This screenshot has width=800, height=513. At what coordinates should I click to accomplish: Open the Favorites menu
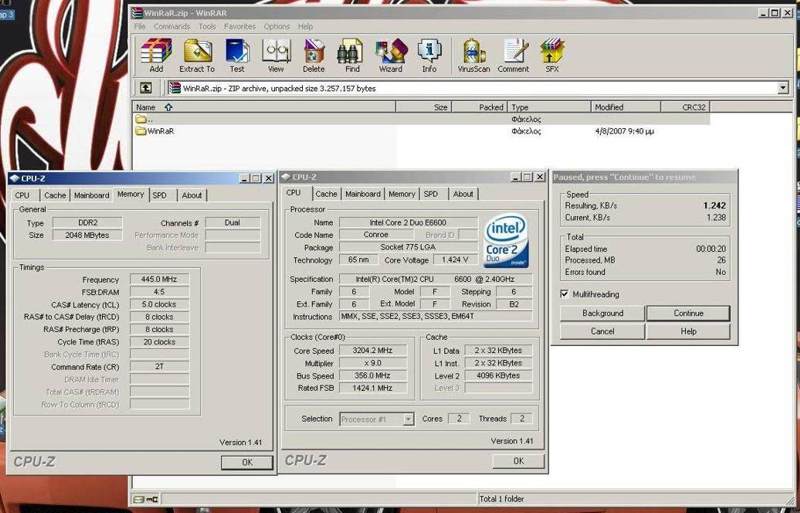pos(240,26)
